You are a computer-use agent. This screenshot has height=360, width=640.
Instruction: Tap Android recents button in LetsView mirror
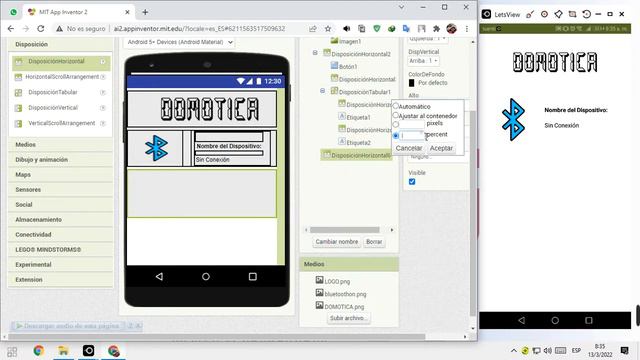[589, 320]
